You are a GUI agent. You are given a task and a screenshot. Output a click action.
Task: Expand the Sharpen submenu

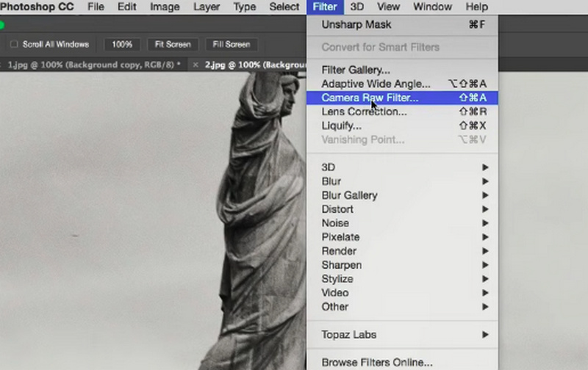(402, 265)
